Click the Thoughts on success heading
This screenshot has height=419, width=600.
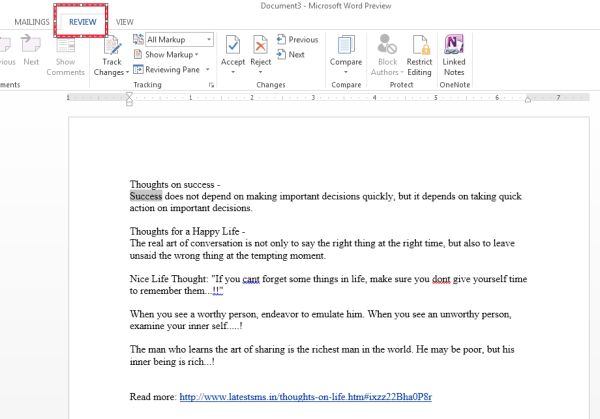click(x=175, y=184)
